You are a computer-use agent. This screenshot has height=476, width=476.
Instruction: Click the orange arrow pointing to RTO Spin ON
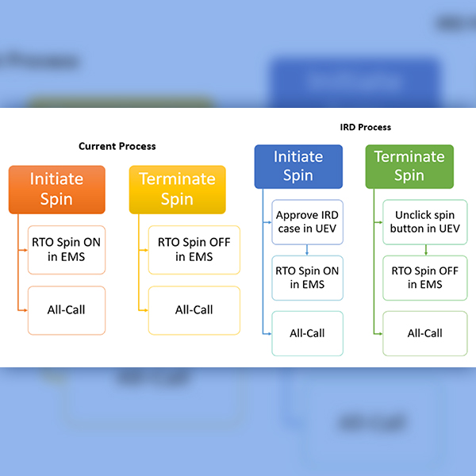[x=22, y=249]
